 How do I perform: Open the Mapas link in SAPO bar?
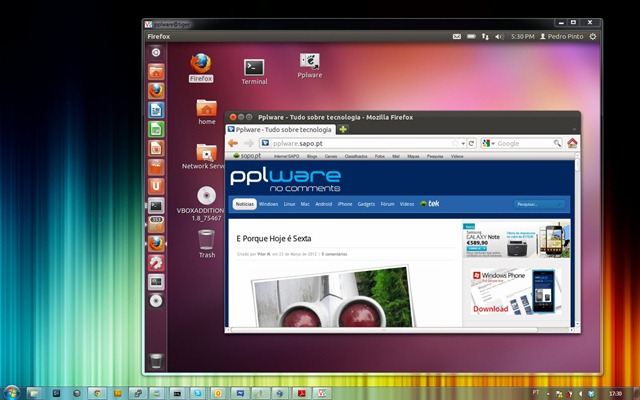413,156
